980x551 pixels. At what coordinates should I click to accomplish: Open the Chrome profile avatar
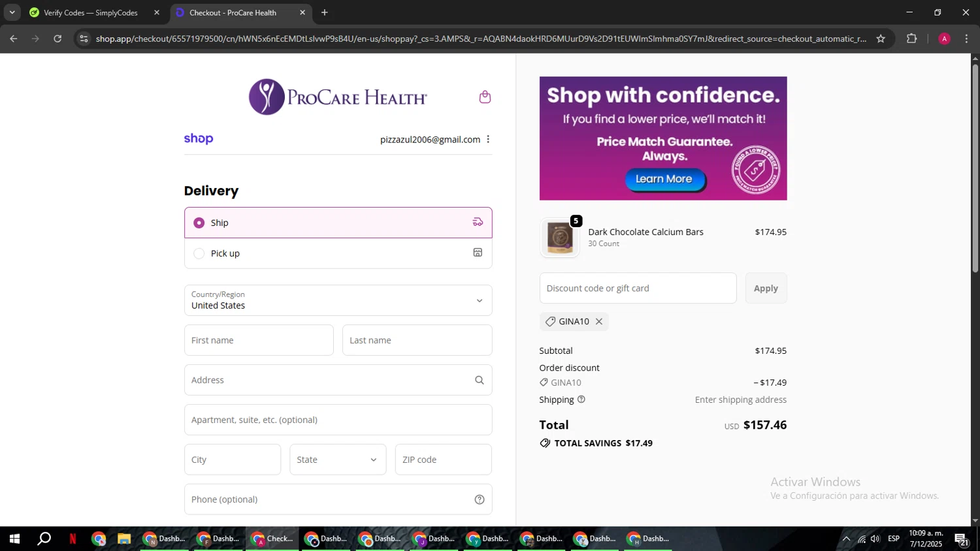944,39
